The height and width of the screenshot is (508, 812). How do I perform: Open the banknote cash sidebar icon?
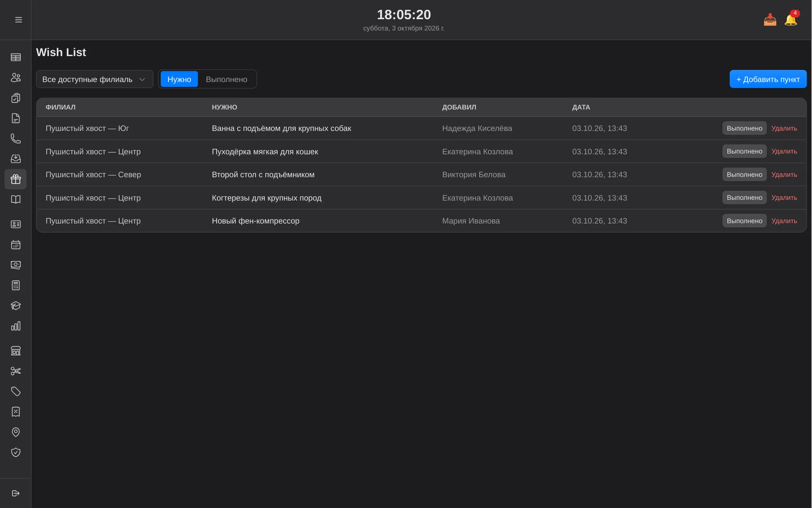coord(15,265)
